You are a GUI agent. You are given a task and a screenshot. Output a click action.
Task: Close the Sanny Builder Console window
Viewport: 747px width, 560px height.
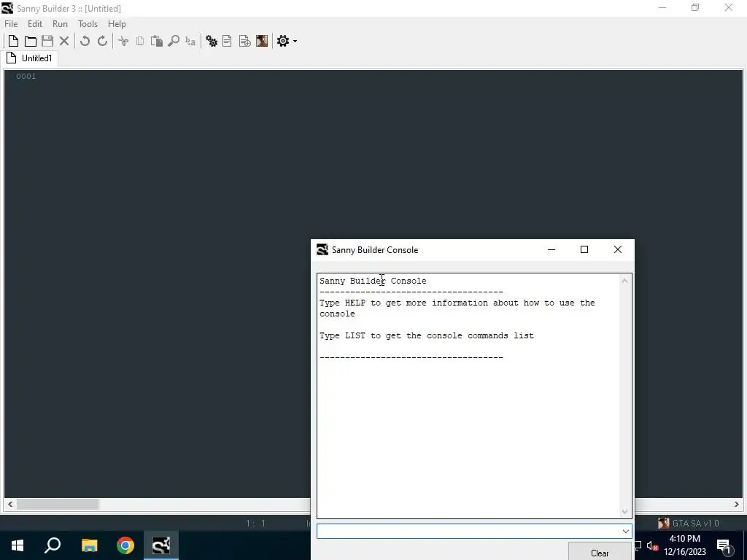pos(617,249)
